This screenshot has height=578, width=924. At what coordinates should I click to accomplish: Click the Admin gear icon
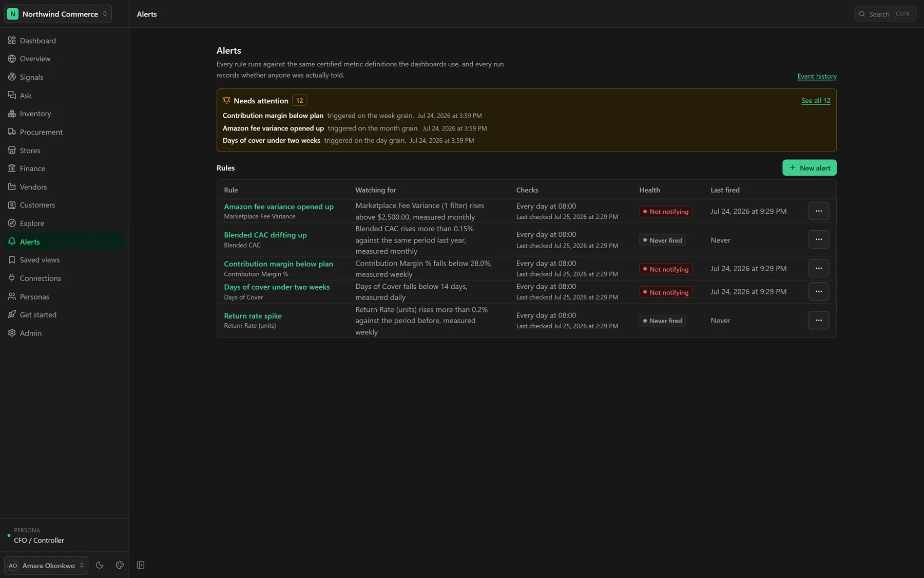(x=12, y=333)
